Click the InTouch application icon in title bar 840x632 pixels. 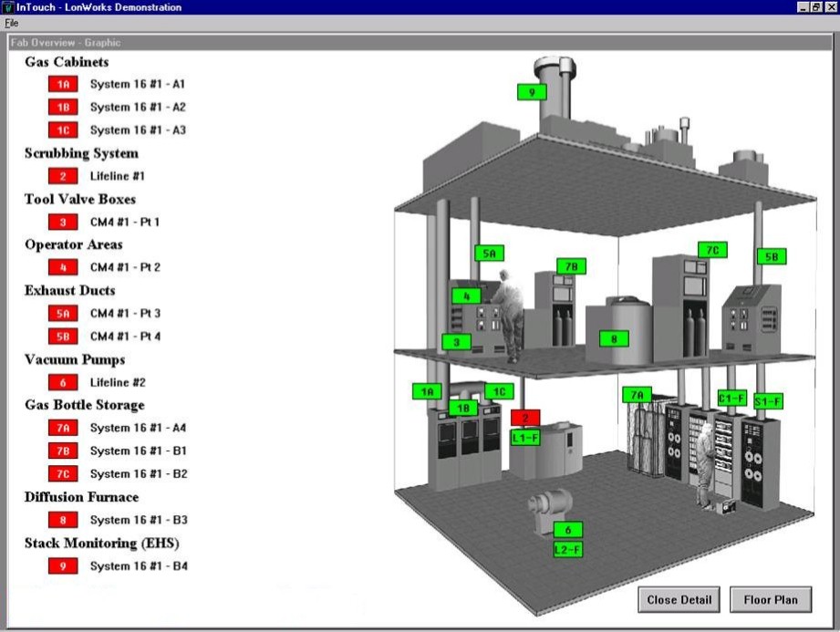tap(8, 7)
